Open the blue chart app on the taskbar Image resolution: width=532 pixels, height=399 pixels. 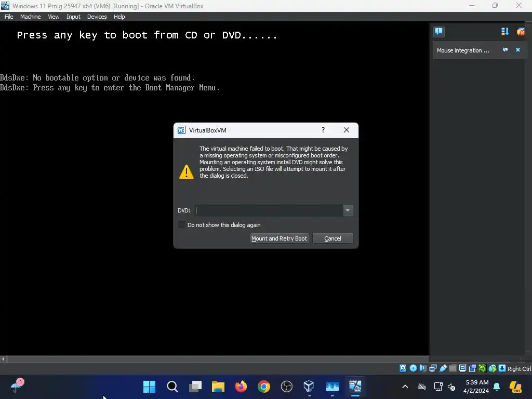(332, 387)
